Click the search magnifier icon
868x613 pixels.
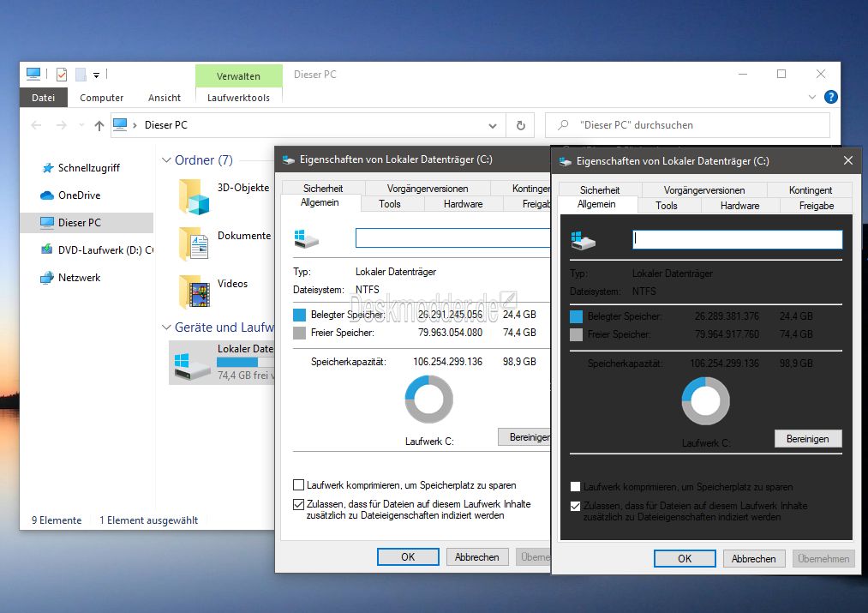tap(563, 125)
